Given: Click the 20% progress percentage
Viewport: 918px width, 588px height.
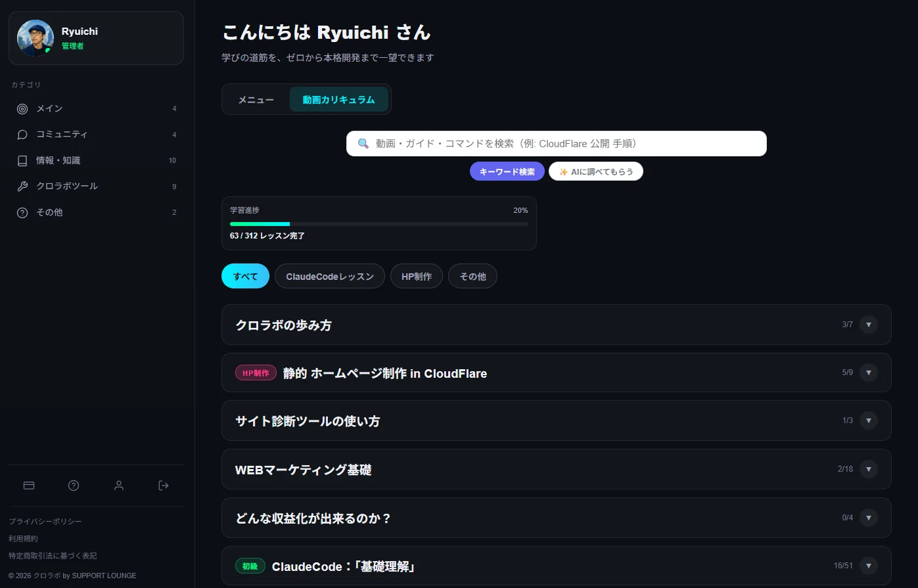Looking at the screenshot, I should click(520, 210).
